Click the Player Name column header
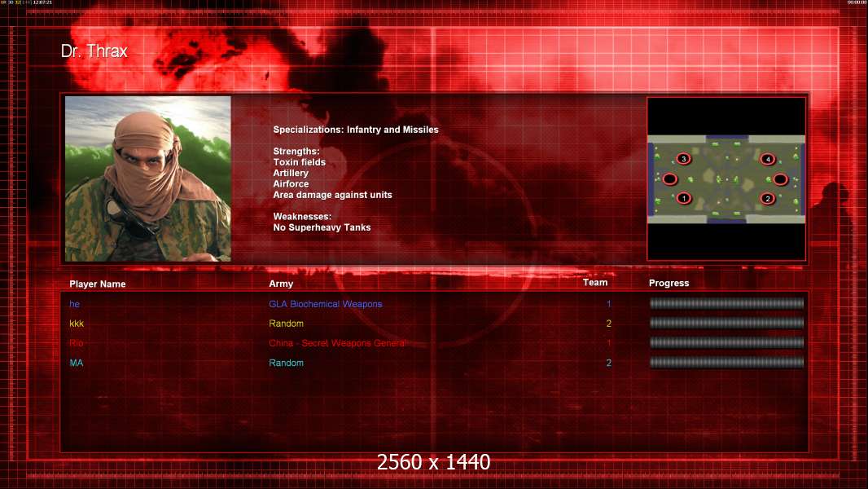This screenshot has height=489, width=868. (98, 284)
